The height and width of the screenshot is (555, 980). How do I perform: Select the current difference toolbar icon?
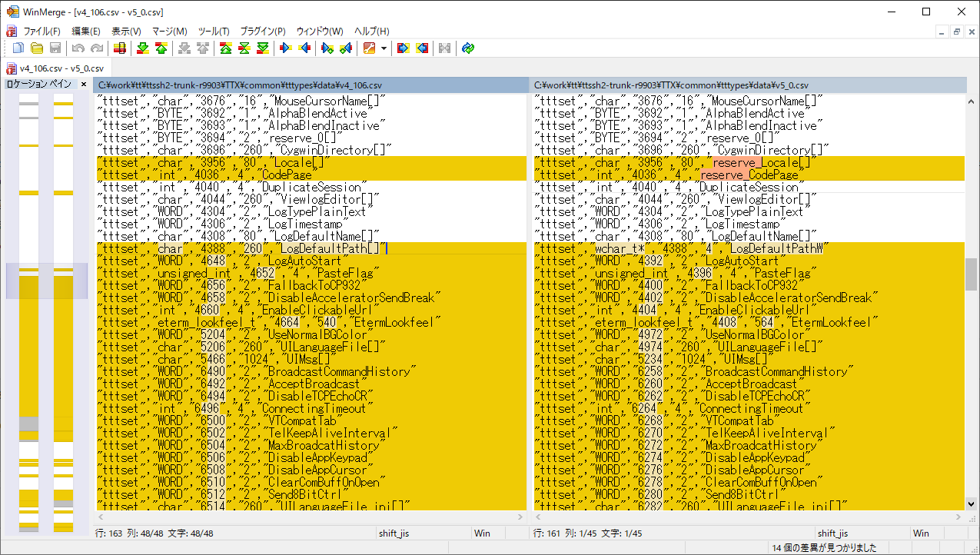244,48
